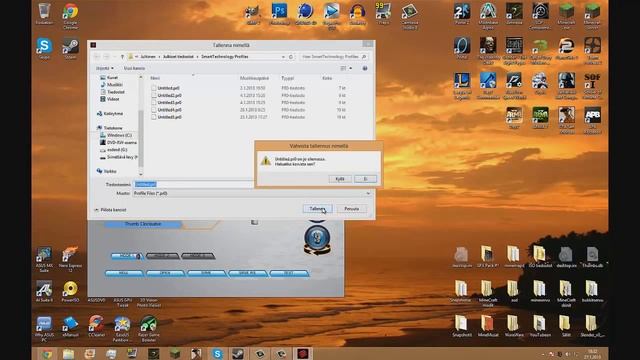Open the Järjestä organize dropdown
The width and height of the screenshot is (640, 360).
104,68
